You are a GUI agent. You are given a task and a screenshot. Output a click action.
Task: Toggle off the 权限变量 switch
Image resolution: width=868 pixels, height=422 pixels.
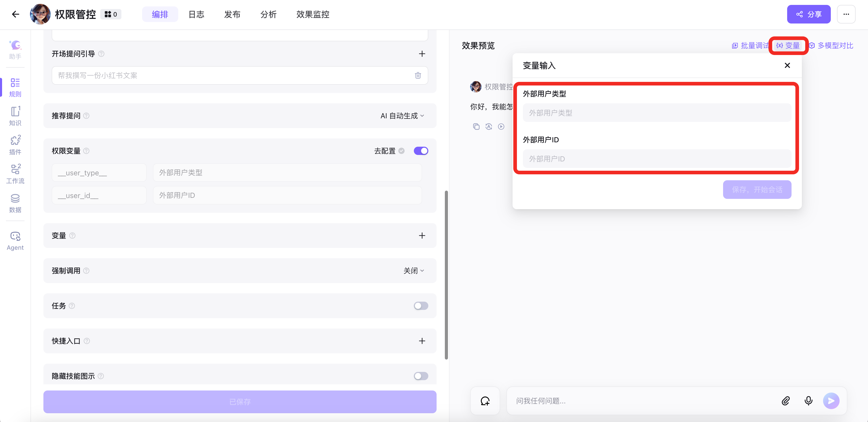coord(421,151)
